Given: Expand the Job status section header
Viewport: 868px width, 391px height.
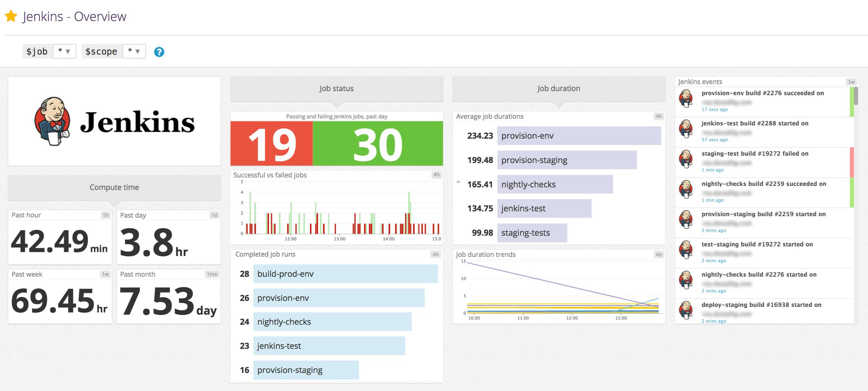Looking at the screenshot, I should [x=336, y=89].
